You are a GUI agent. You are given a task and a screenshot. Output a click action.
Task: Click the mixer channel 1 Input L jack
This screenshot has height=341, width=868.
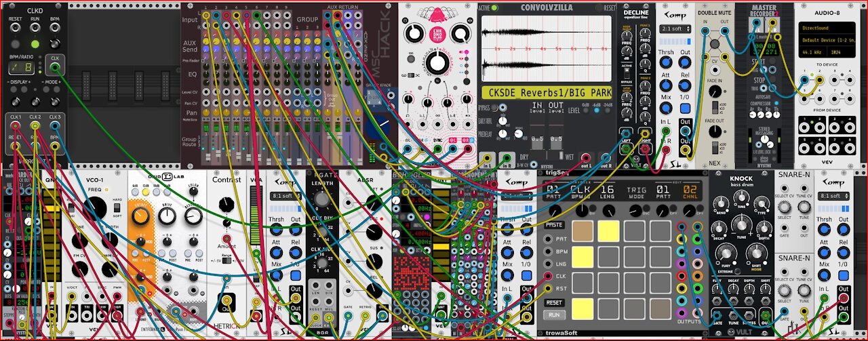pos(205,14)
